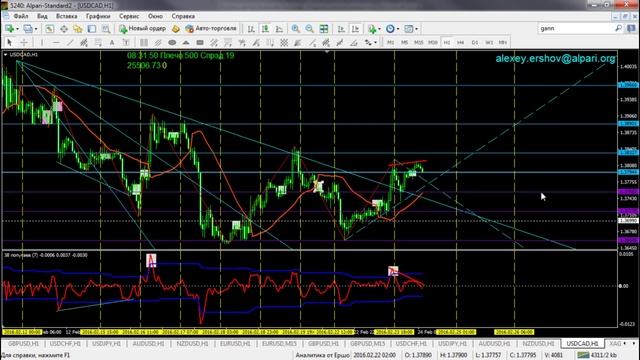Expand the Profiles dropdown arrow
The width and height of the screenshot is (640, 360).
pos(36,29)
